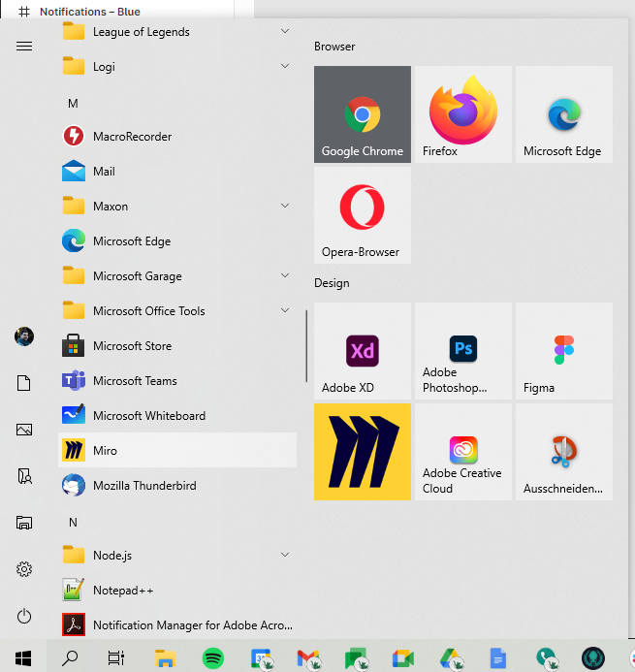Click the Design group header
The width and height of the screenshot is (635, 672).
[332, 283]
